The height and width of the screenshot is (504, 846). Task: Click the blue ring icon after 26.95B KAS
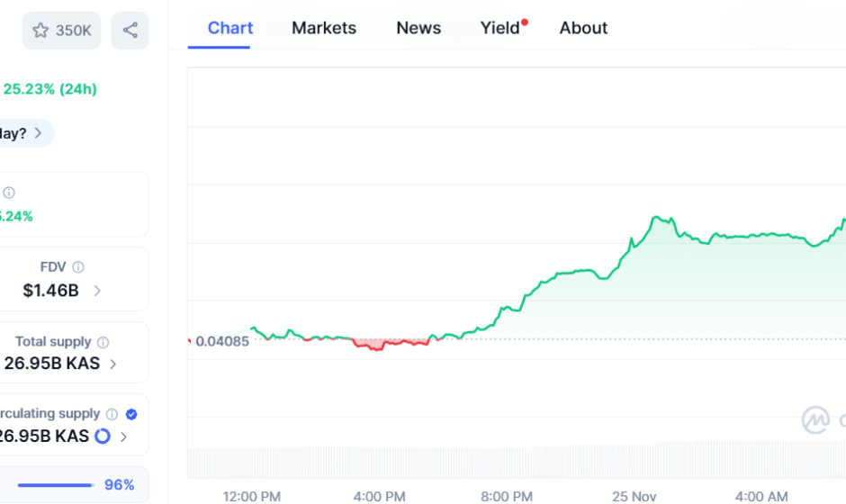[x=103, y=436]
